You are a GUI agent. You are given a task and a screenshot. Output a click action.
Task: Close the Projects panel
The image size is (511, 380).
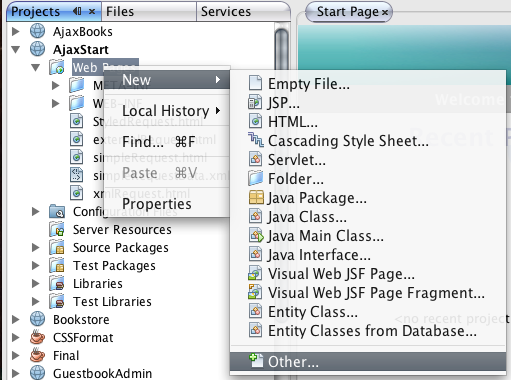[92, 12]
